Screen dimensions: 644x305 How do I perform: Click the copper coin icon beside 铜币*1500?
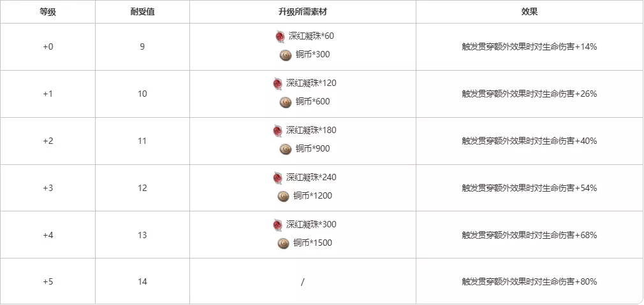click(284, 243)
